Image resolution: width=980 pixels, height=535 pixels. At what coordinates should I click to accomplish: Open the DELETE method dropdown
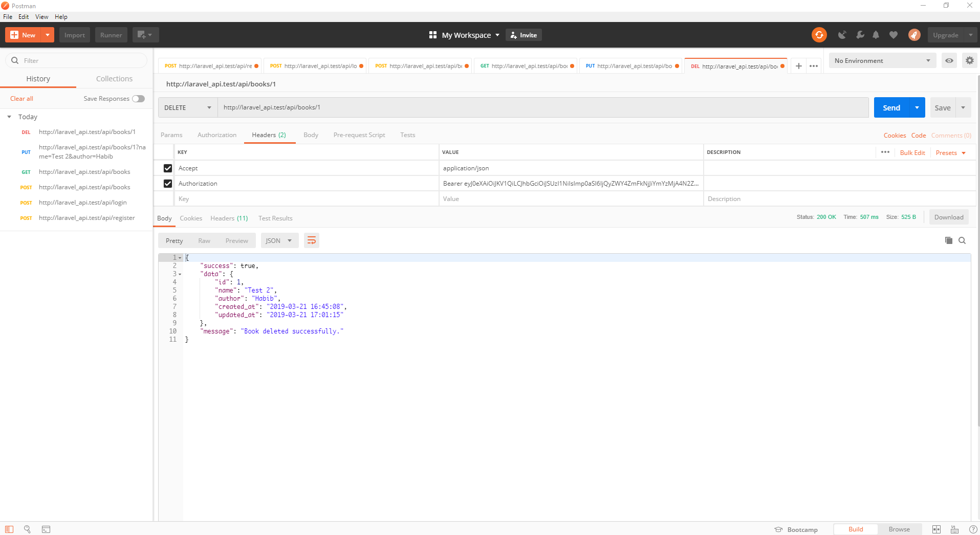tap(187, 107)
